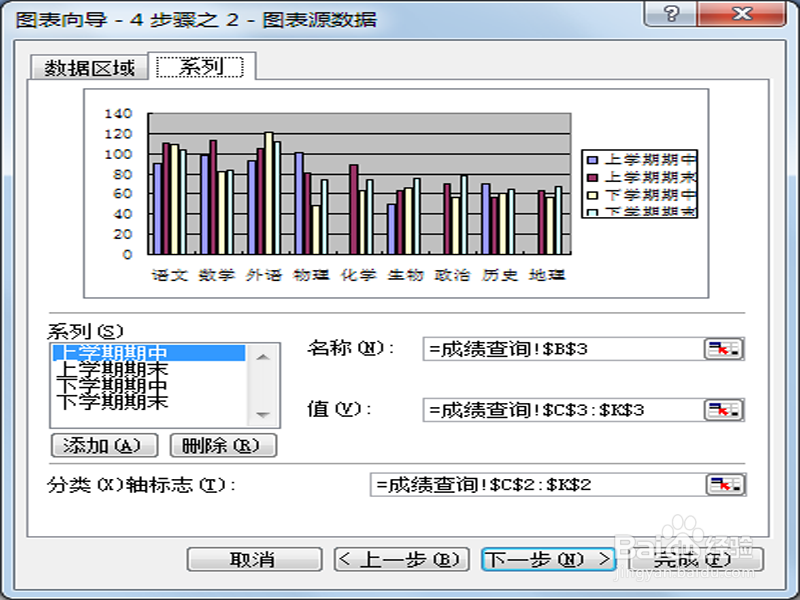The width and height of the screenshot is (800, 600).
Task: Go back using the 上一步(B) button
Action: pyautogui.click(x=400, y=559)
